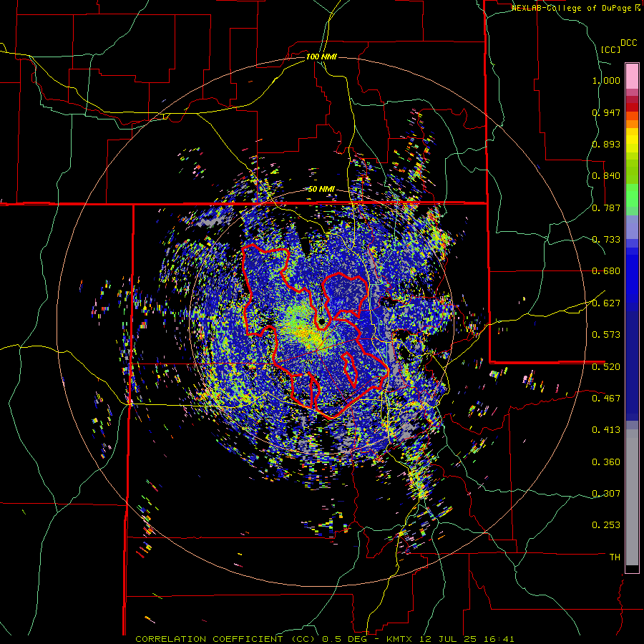The height and width of the screenshot is (644, 644).
Task: Click the Correlation Coefficient KMTX caption at bottom
Action: pos(324,639)
